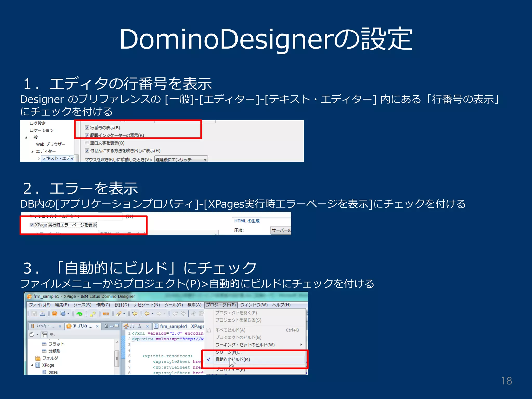This screenshot has width=532, height=399.
Task: Open the ソース(S) menu
Action: point(82,305)
